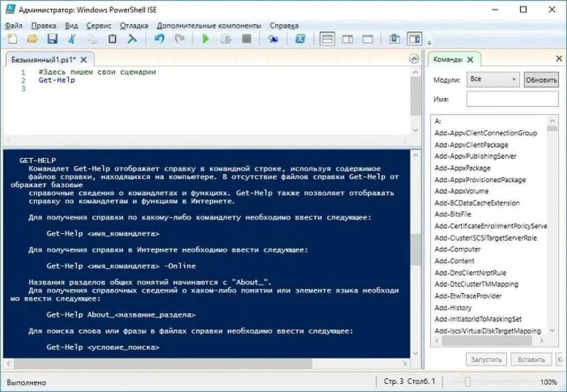
Task: Show script pane on the right layout icon
Action: pos(348,39)
